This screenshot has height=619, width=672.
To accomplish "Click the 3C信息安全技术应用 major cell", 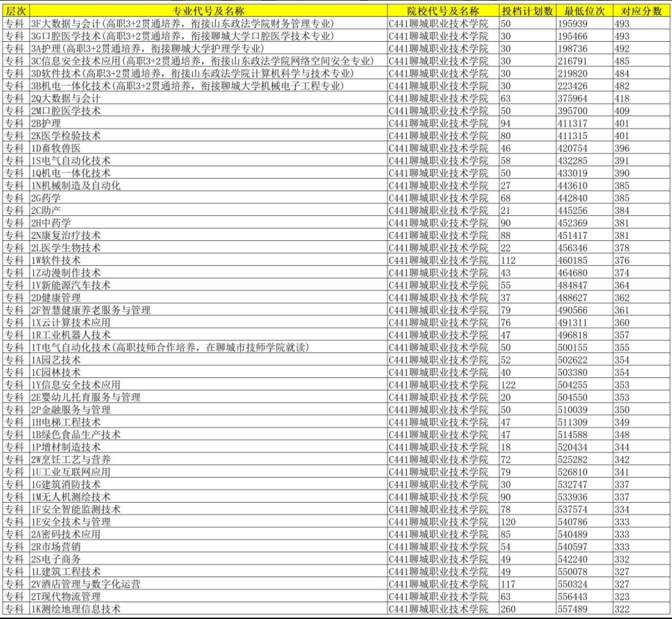I will [x=208, y=61].
